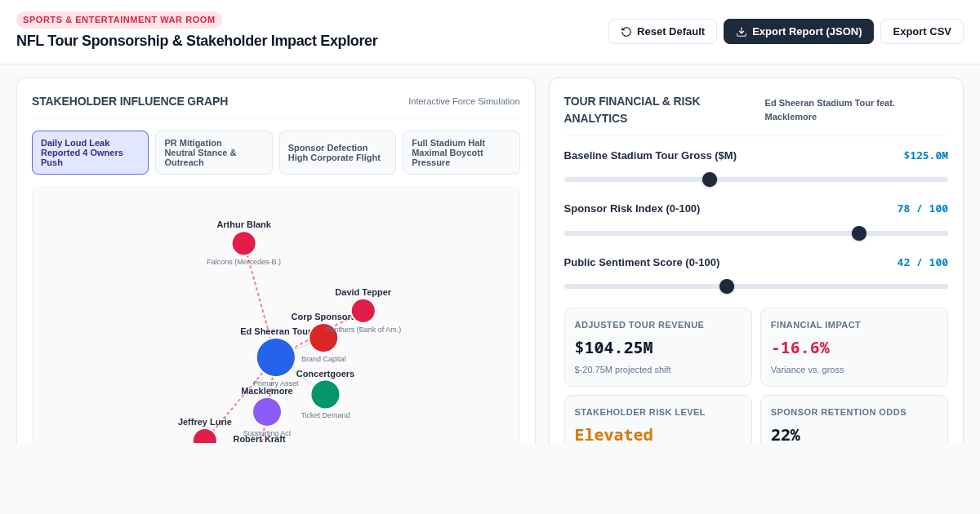This screenshot has height=514, width=980.
Task: Click the Public Sentiment Score slider handle
Action: [727, 286]
